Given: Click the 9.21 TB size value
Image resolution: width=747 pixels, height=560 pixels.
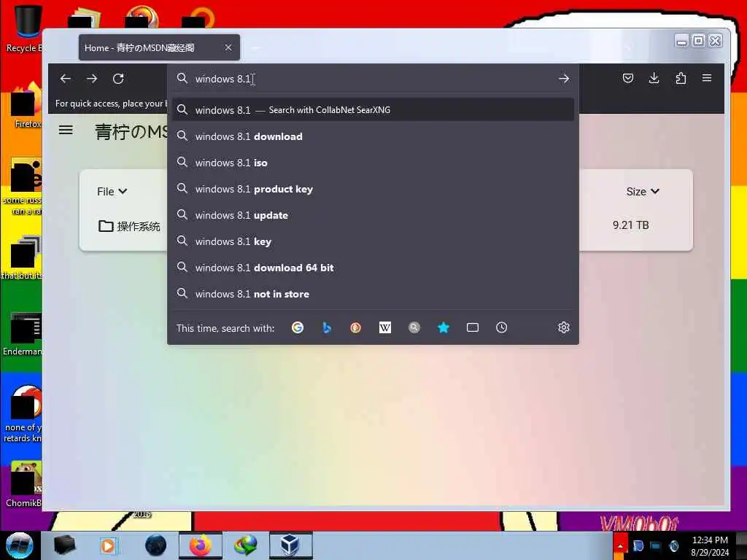Looking at the screenshot, I should coord(631,225).
